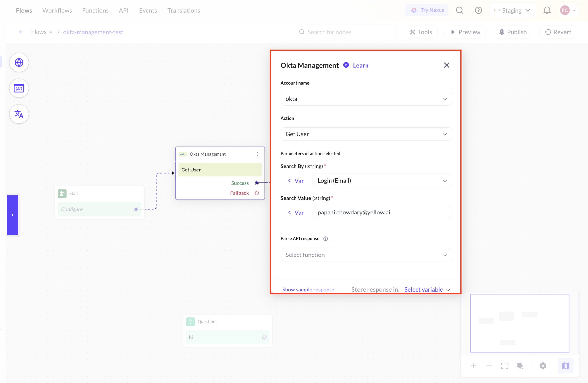Screen dimensions: 588x383
Task: Click the fit-to-screen icon
Action: 504,366
